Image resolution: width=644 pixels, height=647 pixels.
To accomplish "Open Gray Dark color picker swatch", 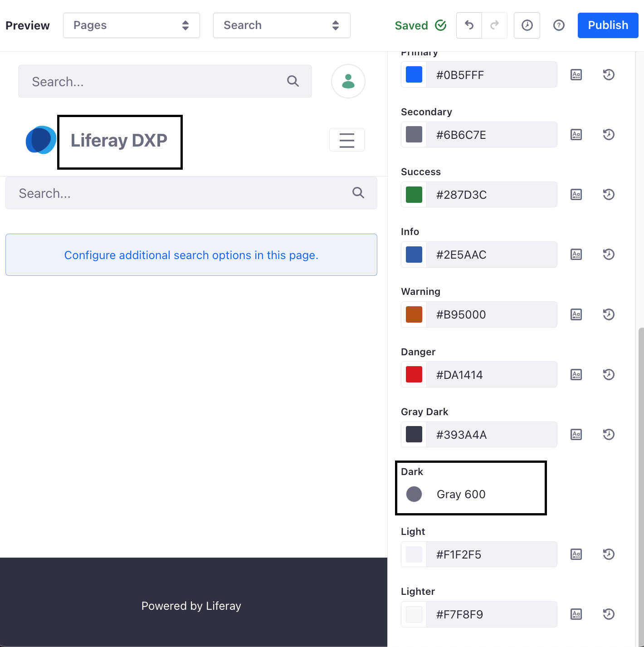I will point(414,434).
